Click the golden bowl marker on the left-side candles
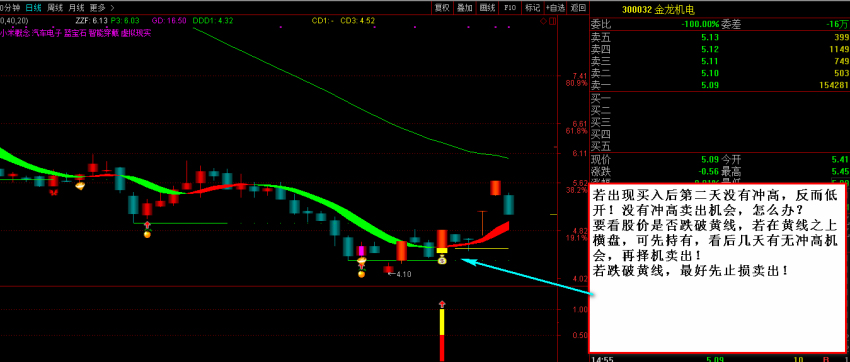 80,185
